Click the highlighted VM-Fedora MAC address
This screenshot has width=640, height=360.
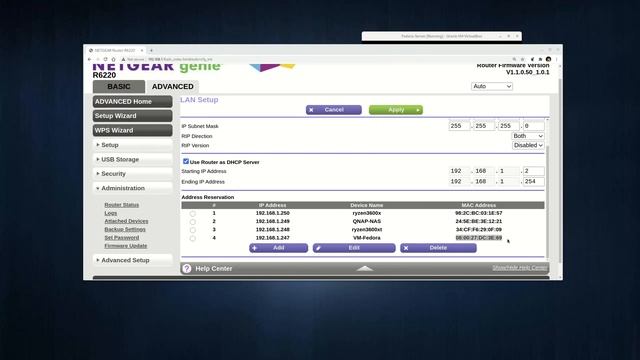coord(478,238)
